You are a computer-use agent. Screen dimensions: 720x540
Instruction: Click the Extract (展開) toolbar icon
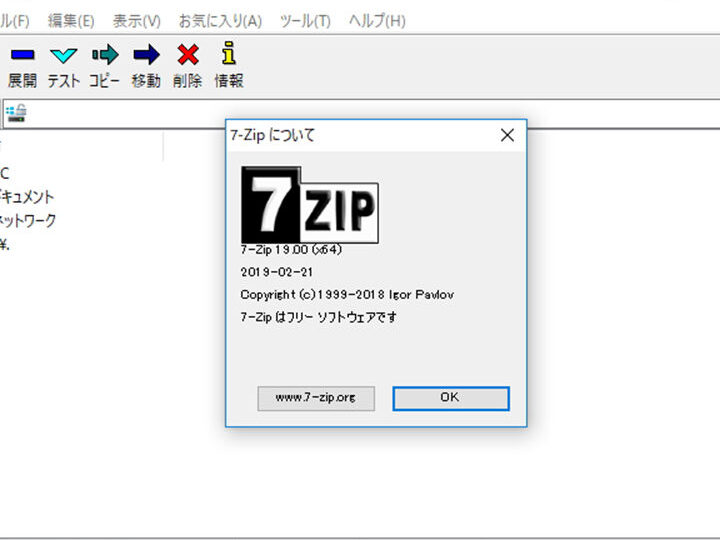coord(22,56)
